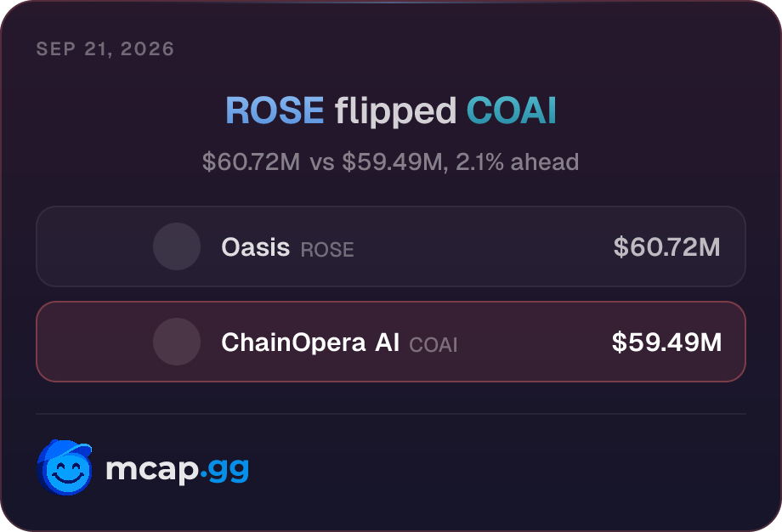Click the ChainOpera AI name label

pos(310,342)
